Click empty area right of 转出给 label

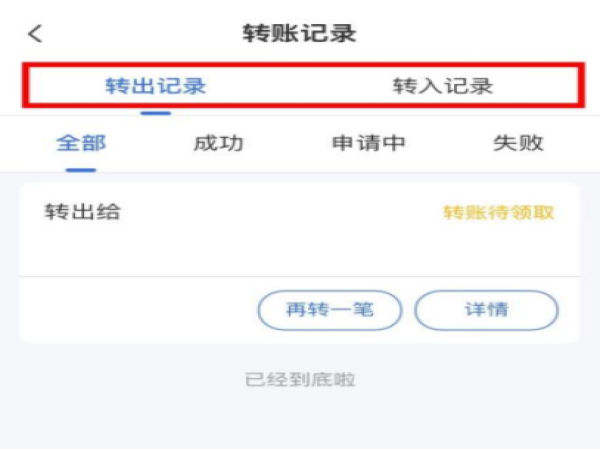pos(281,212)
